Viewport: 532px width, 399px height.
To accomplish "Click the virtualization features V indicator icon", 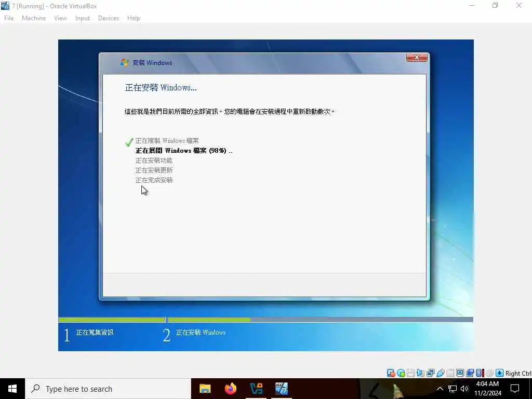I will click(480, 373).
